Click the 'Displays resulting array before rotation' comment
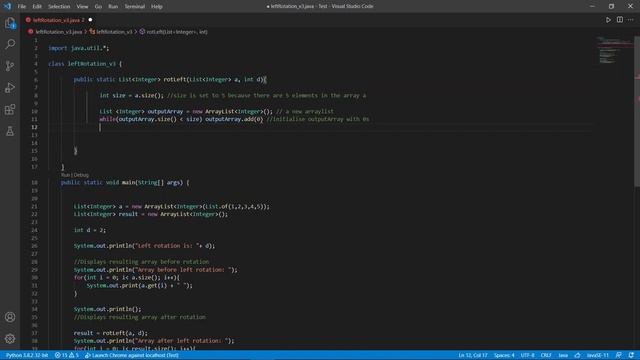The image size is (640, 360). (x=141, y=262)
